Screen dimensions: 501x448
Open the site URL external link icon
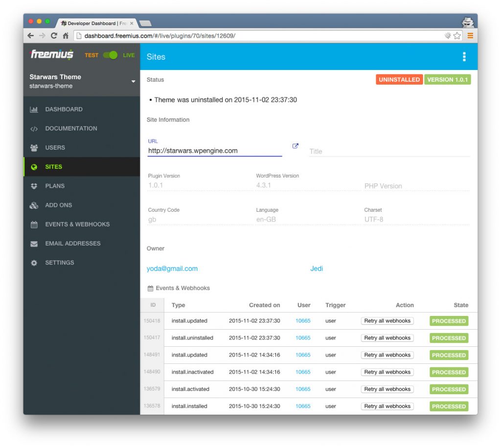click(x=295, y=146)
